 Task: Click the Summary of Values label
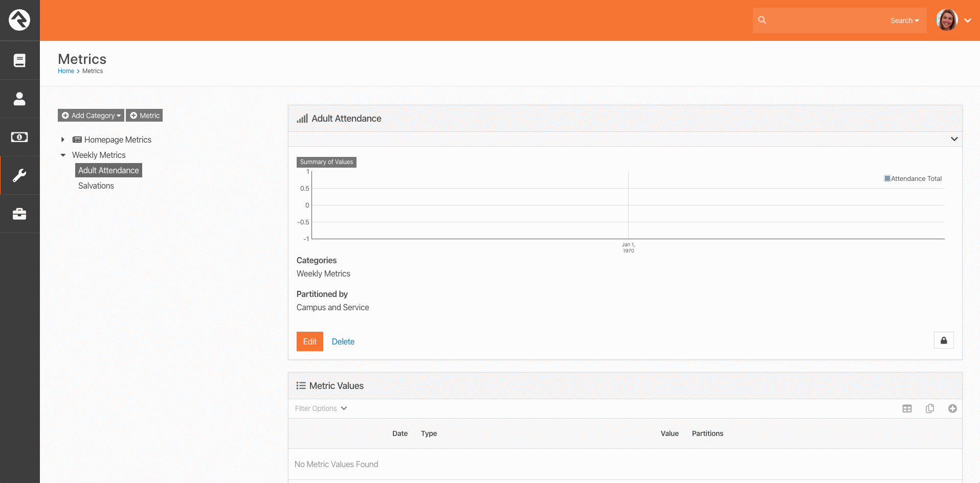pyautogui.click(x=326, y=162)
